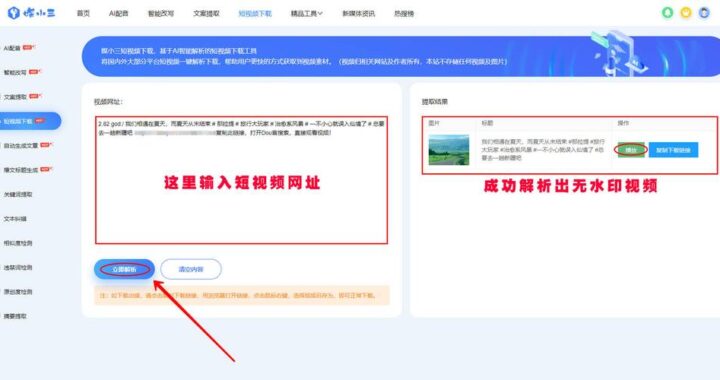
Task: Expand the 精品工具 dropdown menu
Action: point(306,14)
